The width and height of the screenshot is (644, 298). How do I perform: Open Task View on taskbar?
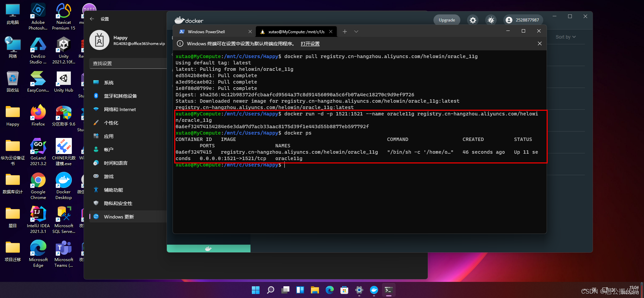pyautogui.click(x=285, y=290)
